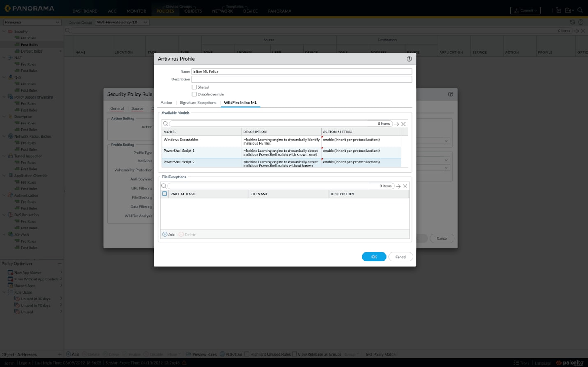Viewport: 588px width, 367px height.
Task: Collapse the Security tree section
Action: [x=4, y=31]
